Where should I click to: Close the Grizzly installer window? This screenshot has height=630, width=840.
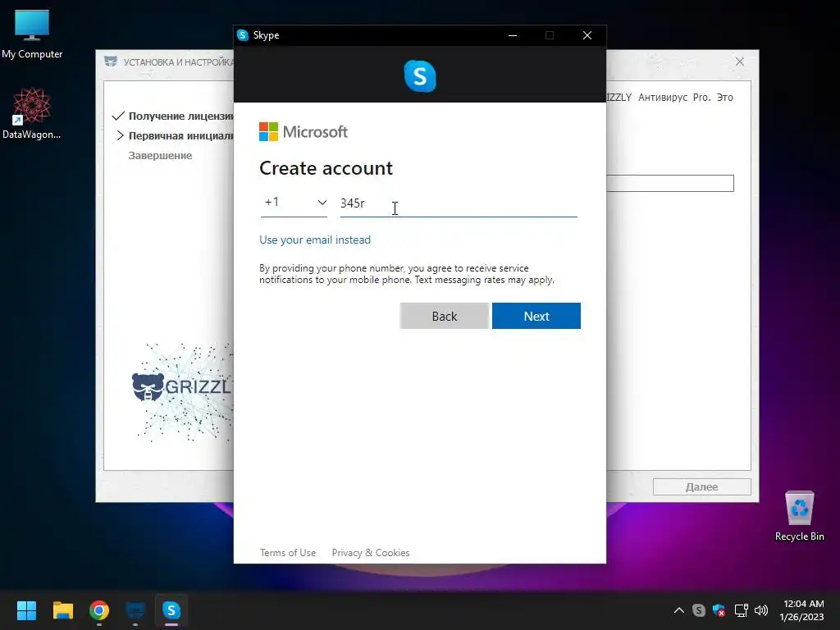740,62
